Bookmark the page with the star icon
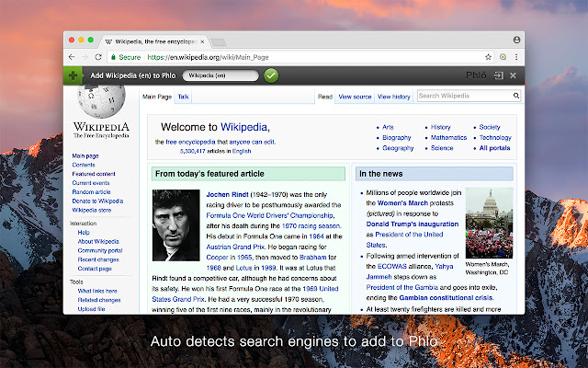 [x=488, y=57]
